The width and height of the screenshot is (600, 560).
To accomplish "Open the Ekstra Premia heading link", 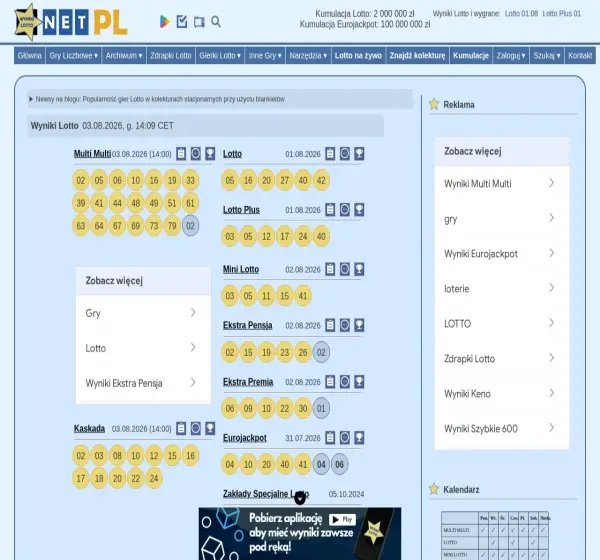I will pos(248,382).
